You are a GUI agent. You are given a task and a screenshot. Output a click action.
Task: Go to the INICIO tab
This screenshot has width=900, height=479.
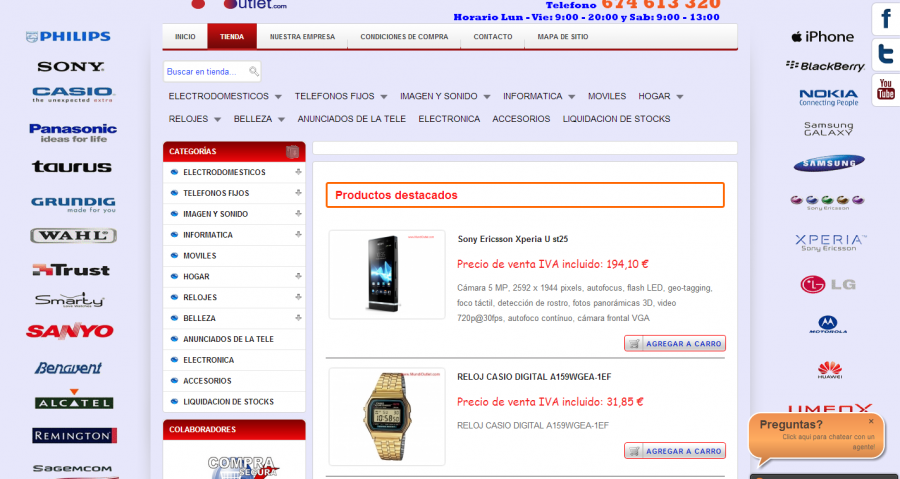tap(185, 37)
